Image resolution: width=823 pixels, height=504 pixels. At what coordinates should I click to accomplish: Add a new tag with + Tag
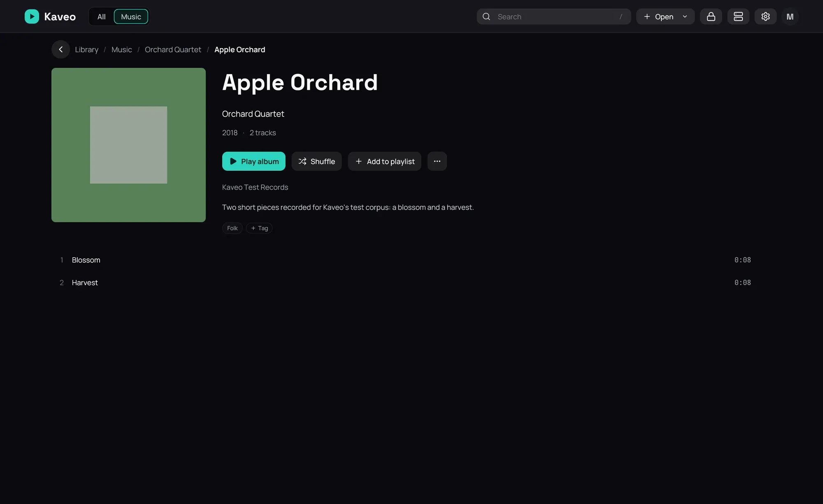pos(259,228)
